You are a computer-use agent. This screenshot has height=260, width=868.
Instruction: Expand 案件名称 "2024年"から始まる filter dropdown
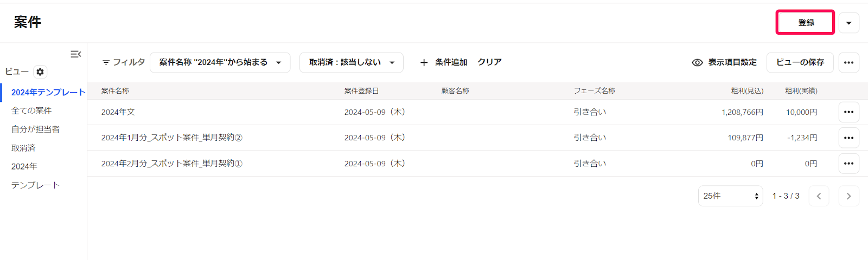[220, 62]
